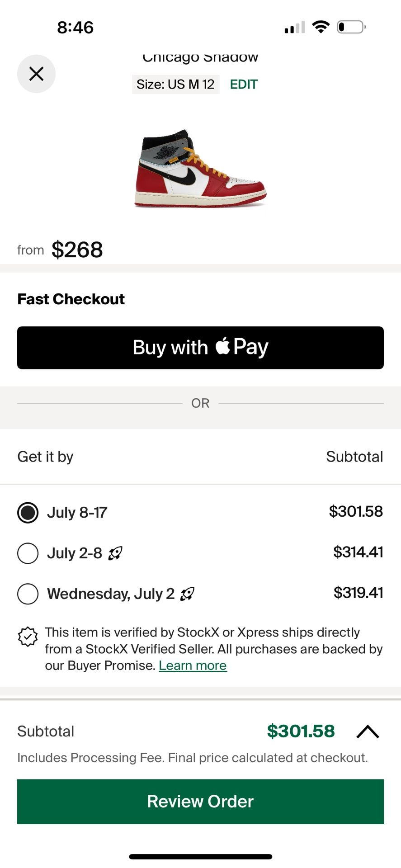Open the Learn more Buyer Promise link
Screen dimensions: 401x868
(x=193, y=665)
